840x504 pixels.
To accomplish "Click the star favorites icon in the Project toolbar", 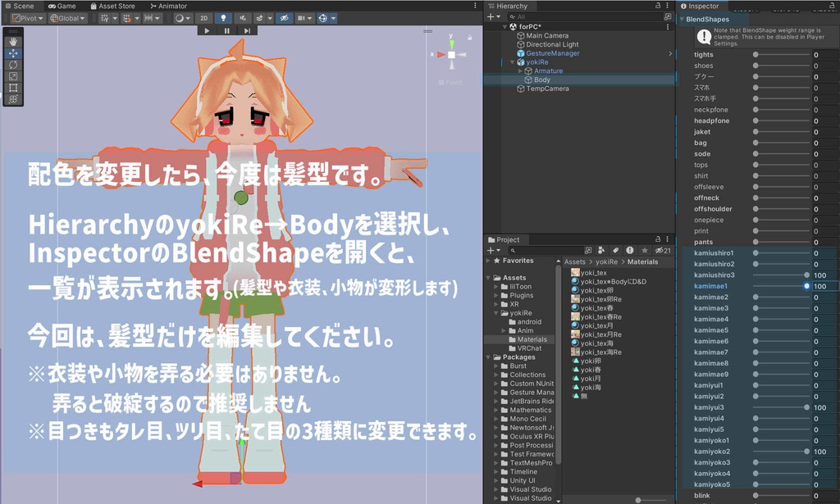I will coord(645,248).
